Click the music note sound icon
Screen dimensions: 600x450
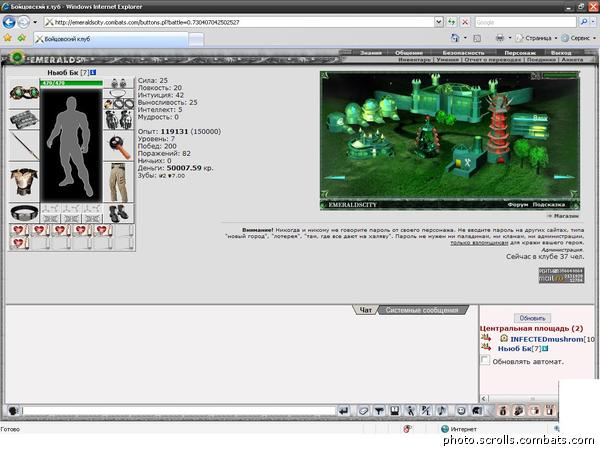442,411
